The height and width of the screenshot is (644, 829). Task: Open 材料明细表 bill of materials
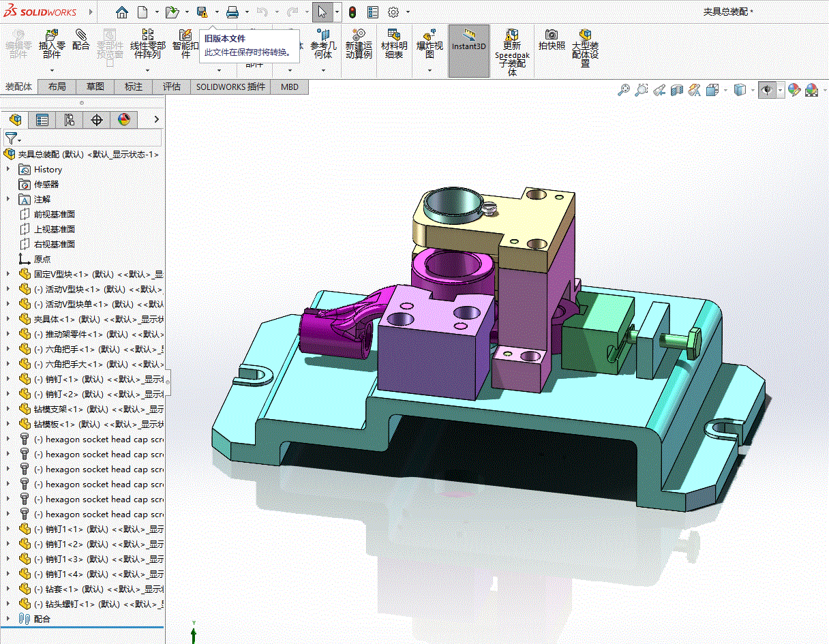point(394,44)
